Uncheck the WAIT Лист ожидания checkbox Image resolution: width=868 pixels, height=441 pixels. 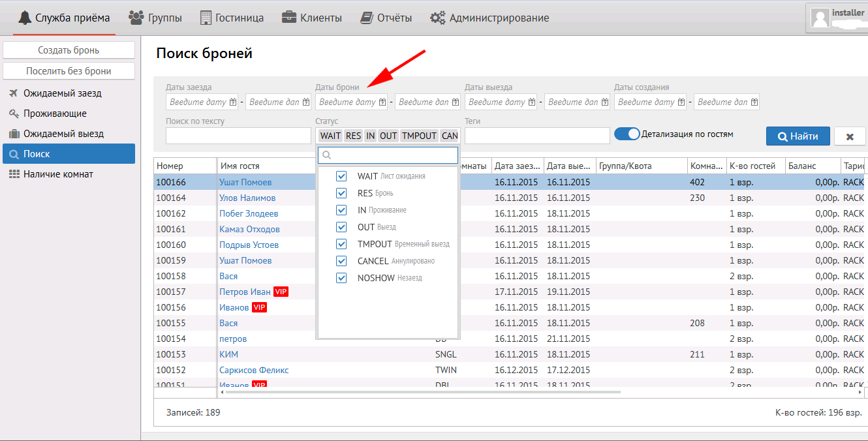point(341,176)
